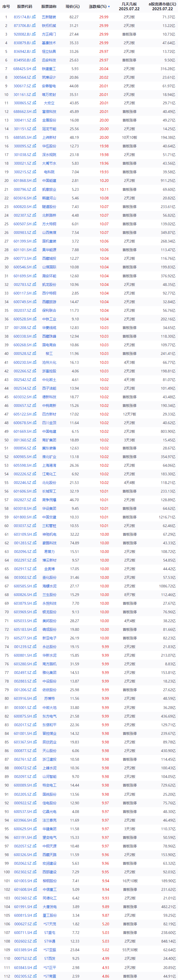
Task: Open the chart icon beside 300411.SZ
Action: (x=34, y=120)
